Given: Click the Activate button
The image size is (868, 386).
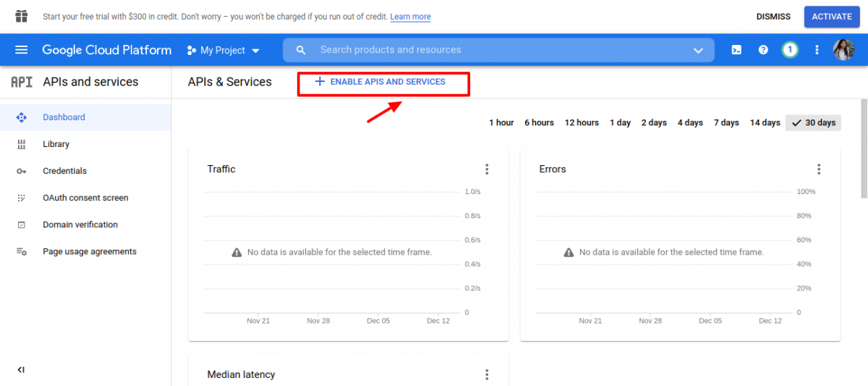Looking at the screenshot, I should 830,17.
